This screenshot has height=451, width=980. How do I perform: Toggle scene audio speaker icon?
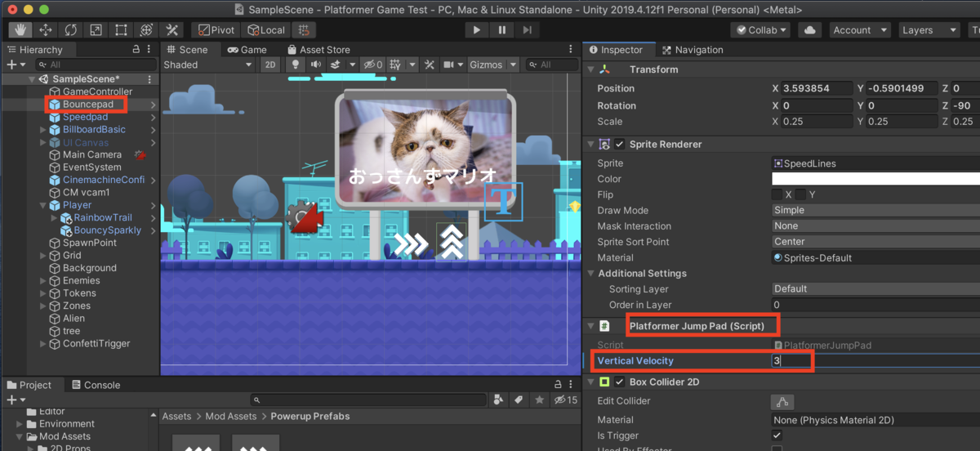pos(315,65)
